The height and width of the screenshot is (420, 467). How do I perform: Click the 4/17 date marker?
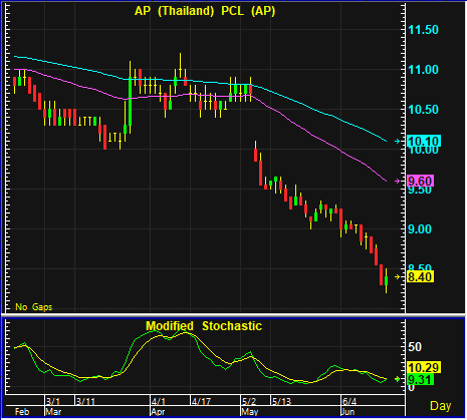pos(201,401)
